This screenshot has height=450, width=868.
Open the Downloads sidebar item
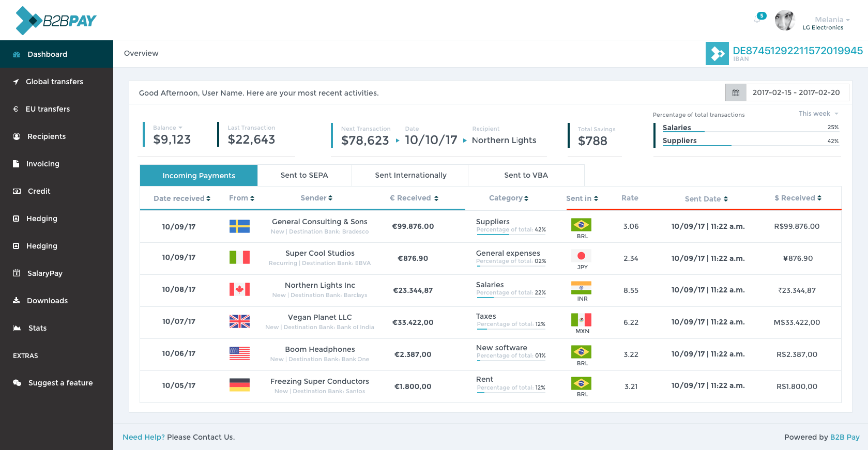tap(47, 301)
